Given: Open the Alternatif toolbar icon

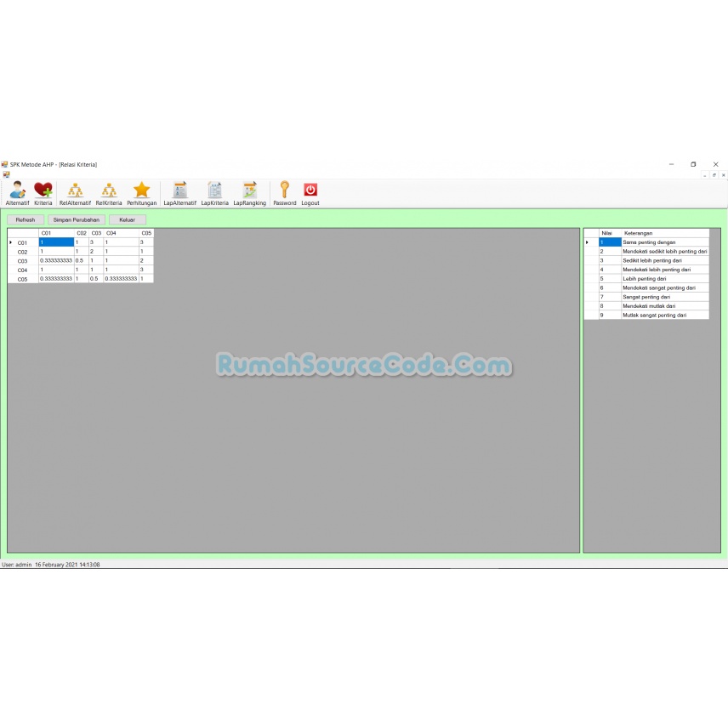Looking at the screenshot, I should coord(17,193).
